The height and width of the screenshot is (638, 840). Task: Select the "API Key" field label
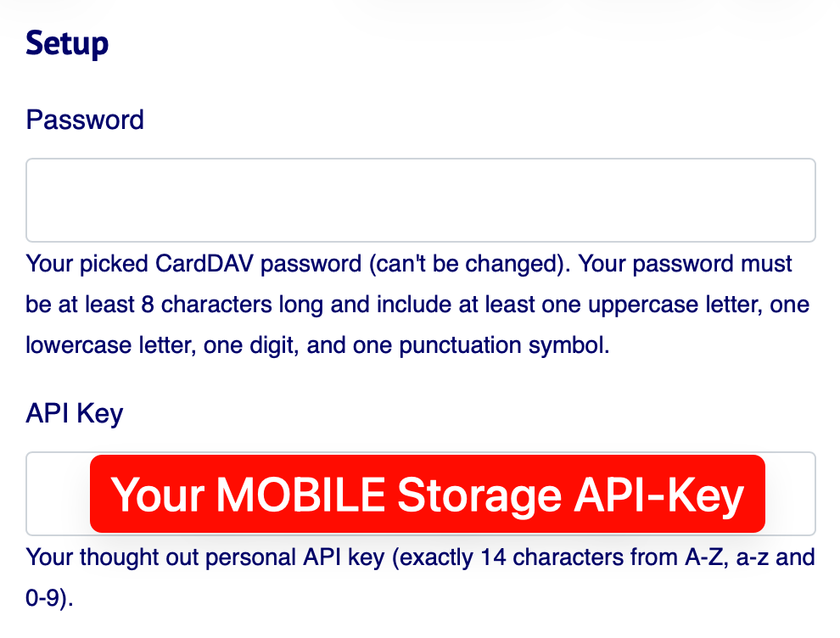[x=75, y=413]
